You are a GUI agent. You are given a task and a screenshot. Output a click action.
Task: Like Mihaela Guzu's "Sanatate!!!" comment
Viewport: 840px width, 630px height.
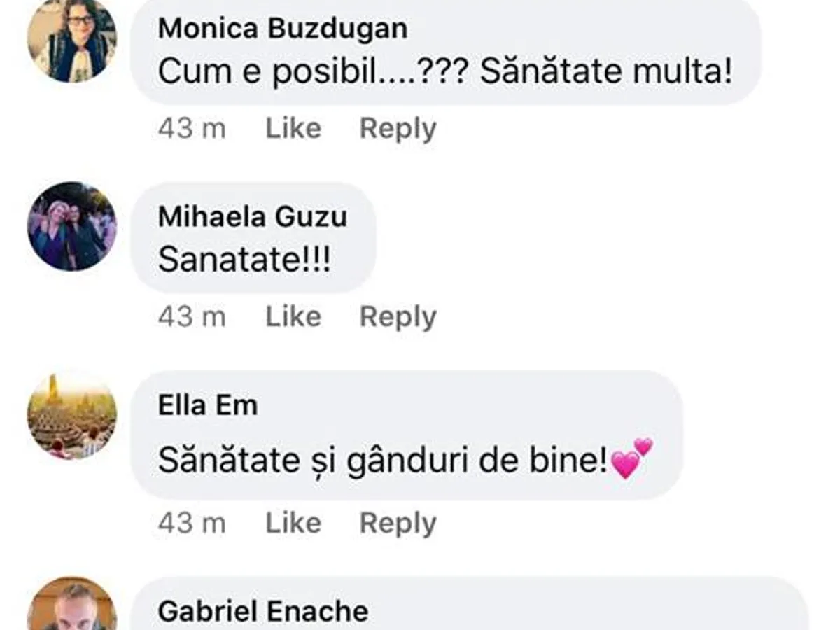[x=293, y=317]
